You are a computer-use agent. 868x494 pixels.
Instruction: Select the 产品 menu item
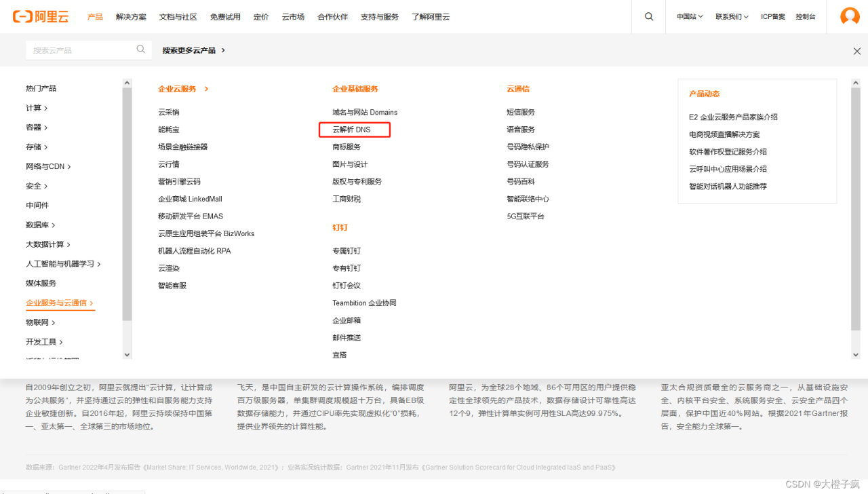pos(95,16)
